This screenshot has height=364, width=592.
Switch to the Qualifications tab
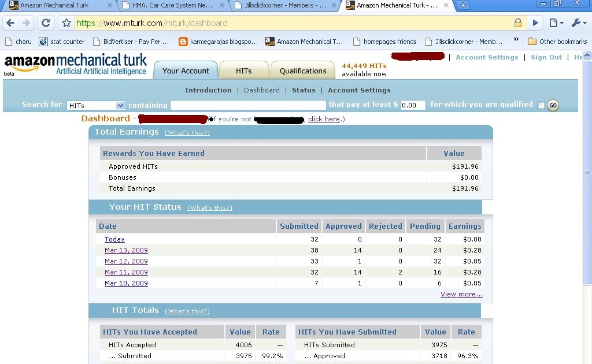[x=302, y=70]
